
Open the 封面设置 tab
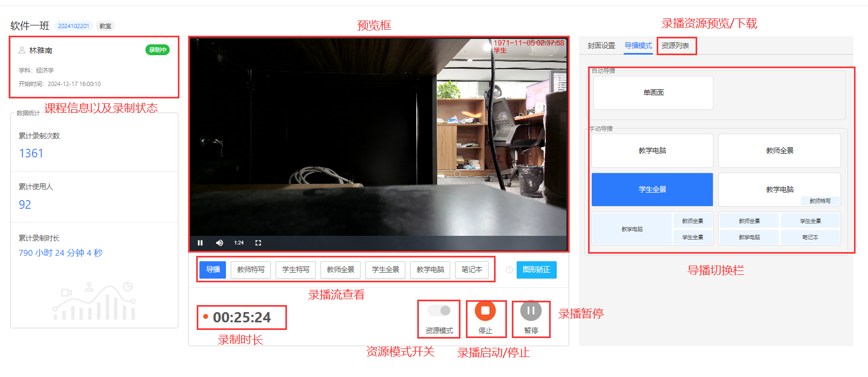point(601,46)
